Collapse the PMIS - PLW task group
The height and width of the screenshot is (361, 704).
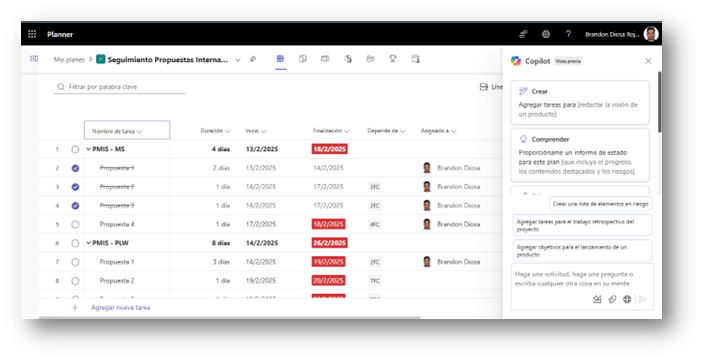(88, 243)
